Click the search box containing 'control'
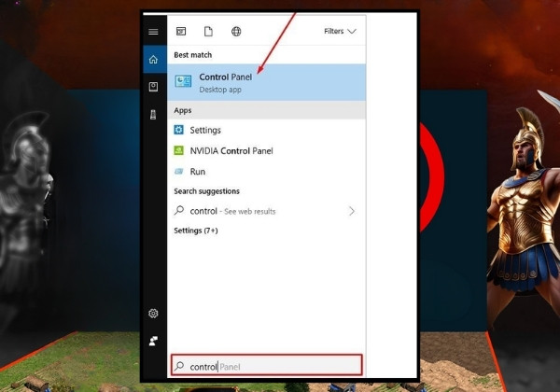The width and height of the screenshot is (560, 392). click(x=266, y=365)
